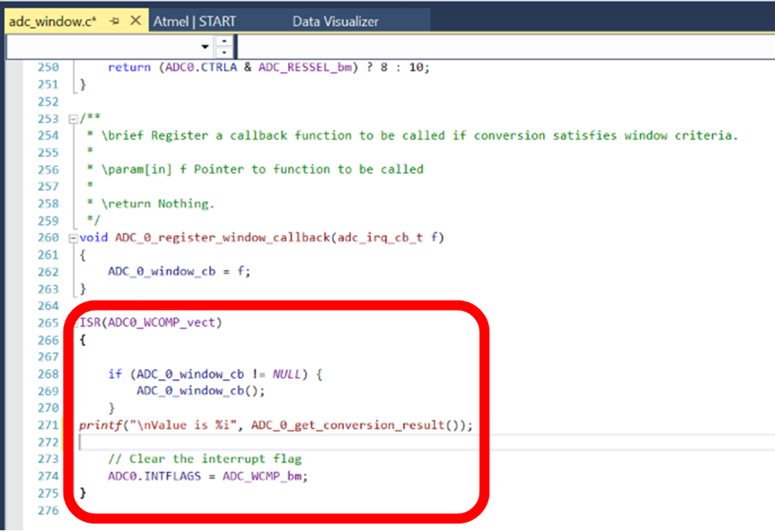The image size is (775, 532).
Task: Click the stepper down arrow beside the dropdown
Action: click(225, 52)
